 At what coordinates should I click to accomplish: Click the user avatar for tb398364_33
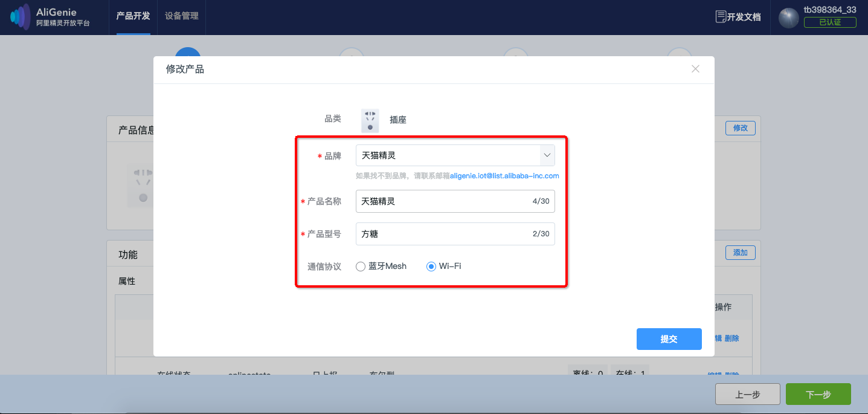(x=789, y=18)
